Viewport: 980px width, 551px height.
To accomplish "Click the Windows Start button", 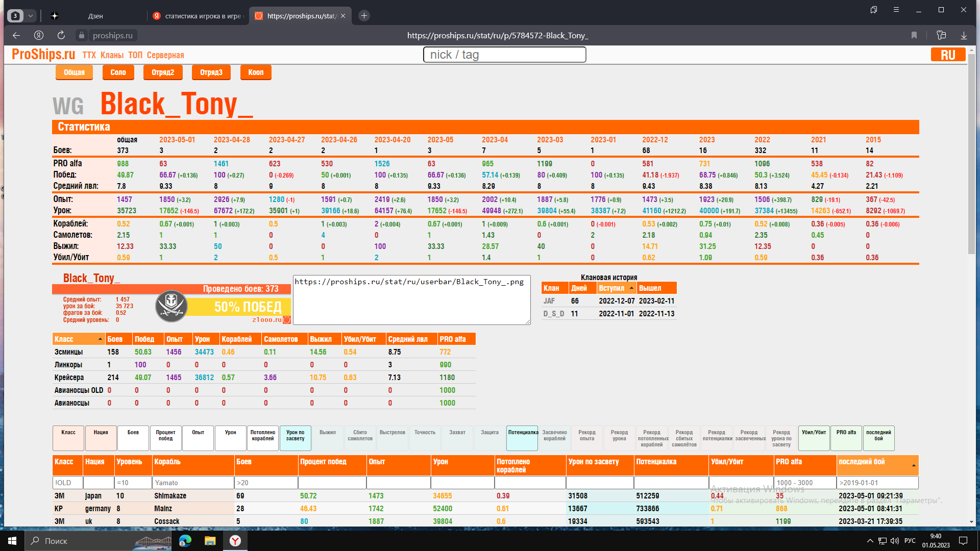I will 12,541.
